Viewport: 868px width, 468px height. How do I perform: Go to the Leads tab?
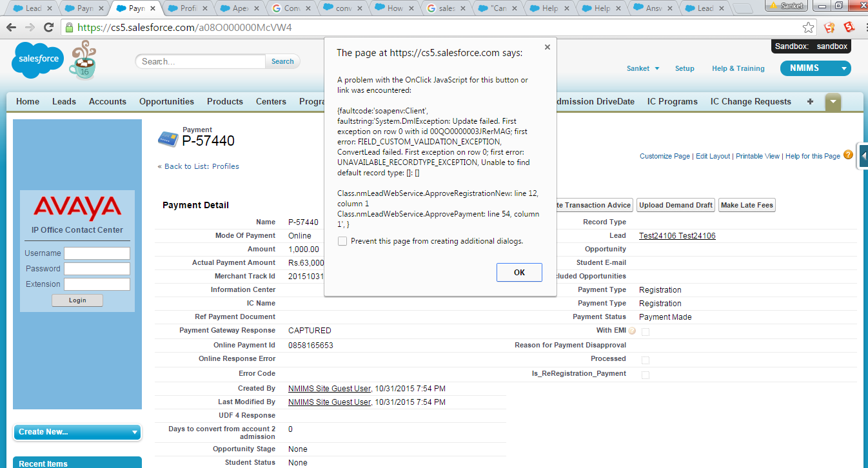[x=64, y=102]
